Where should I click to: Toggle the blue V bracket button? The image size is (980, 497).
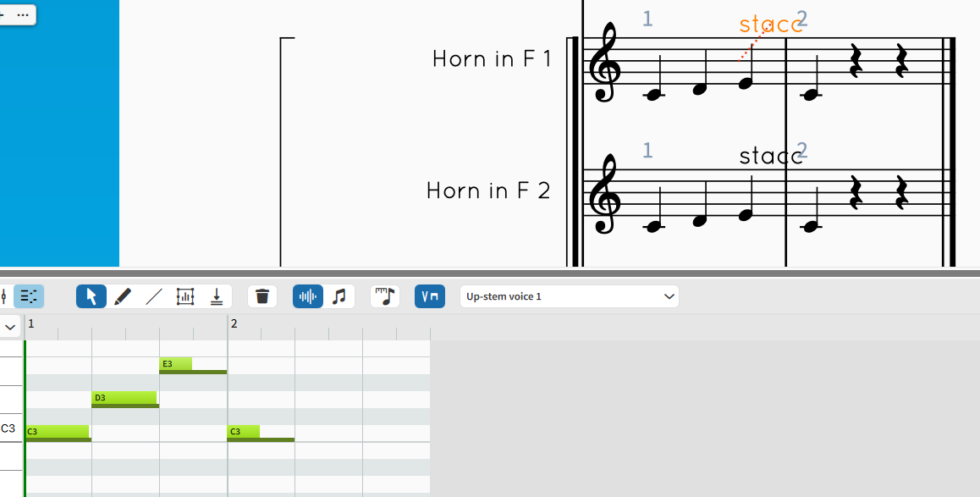tap(430, 296)
